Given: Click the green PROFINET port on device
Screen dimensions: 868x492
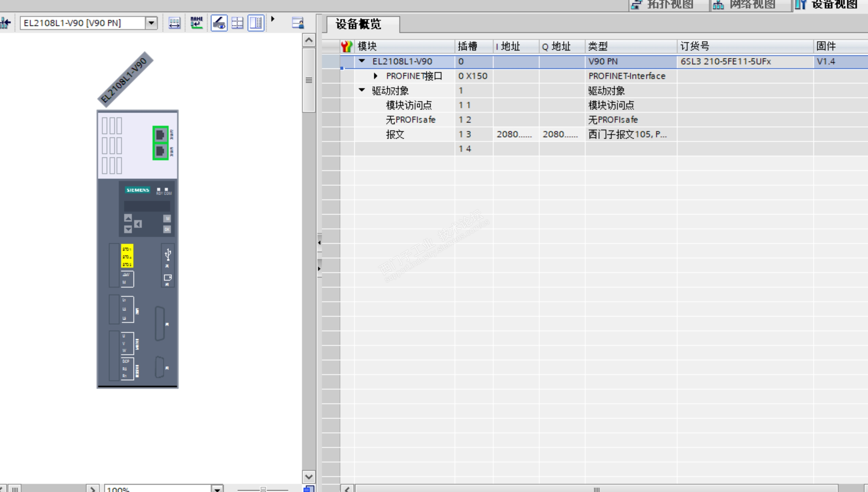Looking at the screenshot, I should point(160,135).
